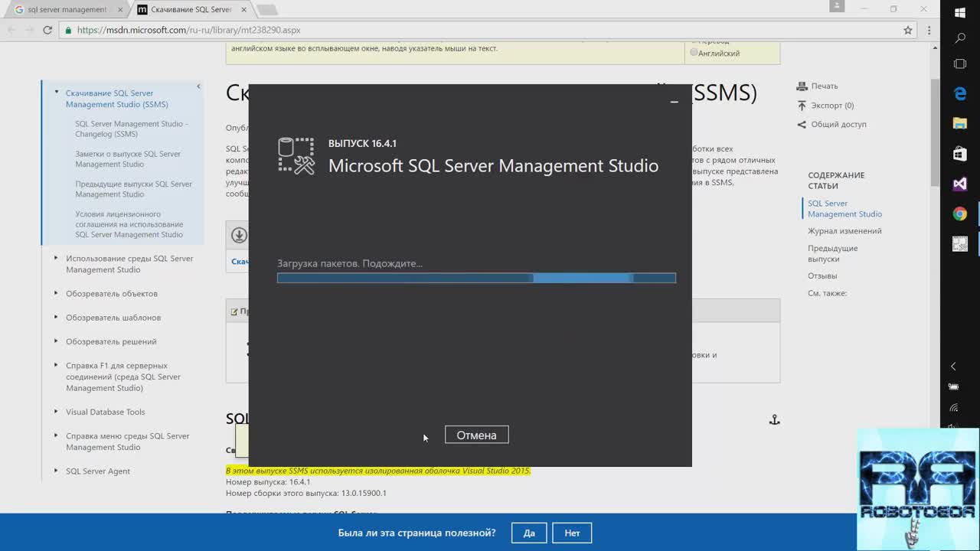Viewport: 980px width, 551px height.
Task: Select the Скачивание SQL Server tab
Action: tap(191, 10)
